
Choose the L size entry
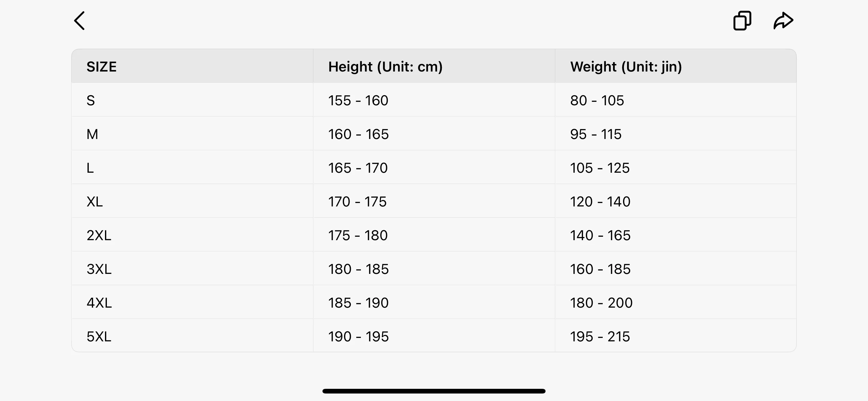pos(90,167)
